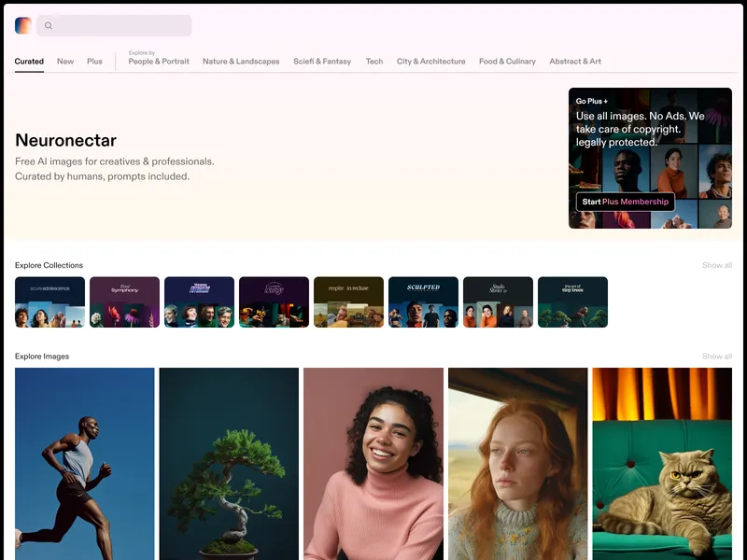Open the azure adolescence collection
This screenshot has width=747, height=560.
[x=50, y=301]
